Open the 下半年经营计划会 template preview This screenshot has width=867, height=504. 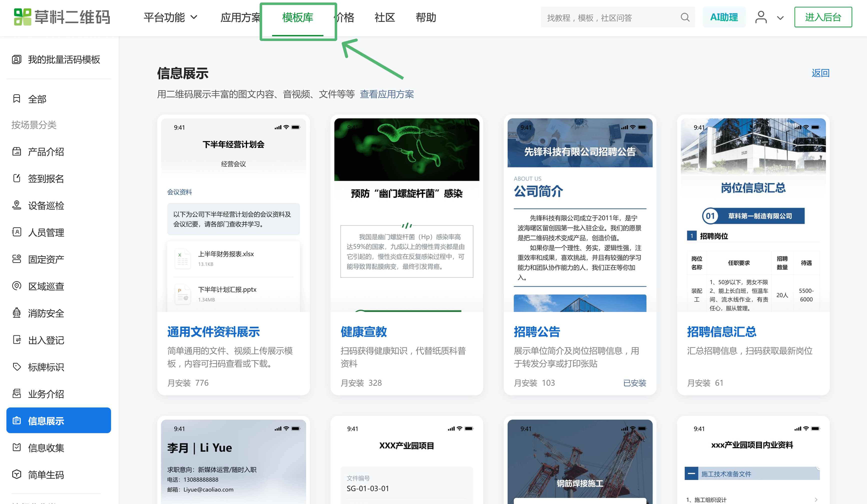[233, 215]
